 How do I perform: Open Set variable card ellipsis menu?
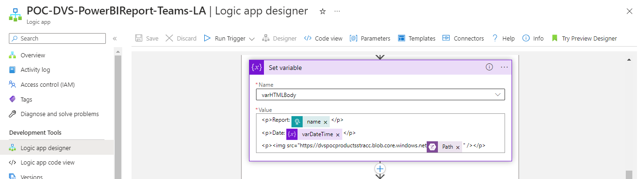pyautogui.click(x=504, y=67)
